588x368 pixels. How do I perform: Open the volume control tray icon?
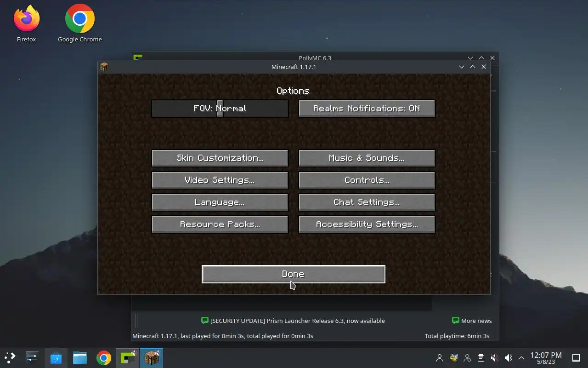pos(509,358)
